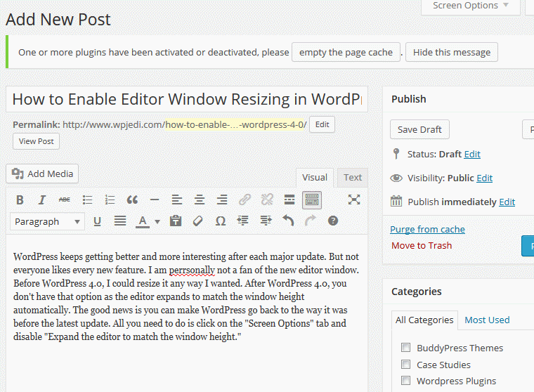Check the BuddyPress Themes category

click(x=405, y=347)
